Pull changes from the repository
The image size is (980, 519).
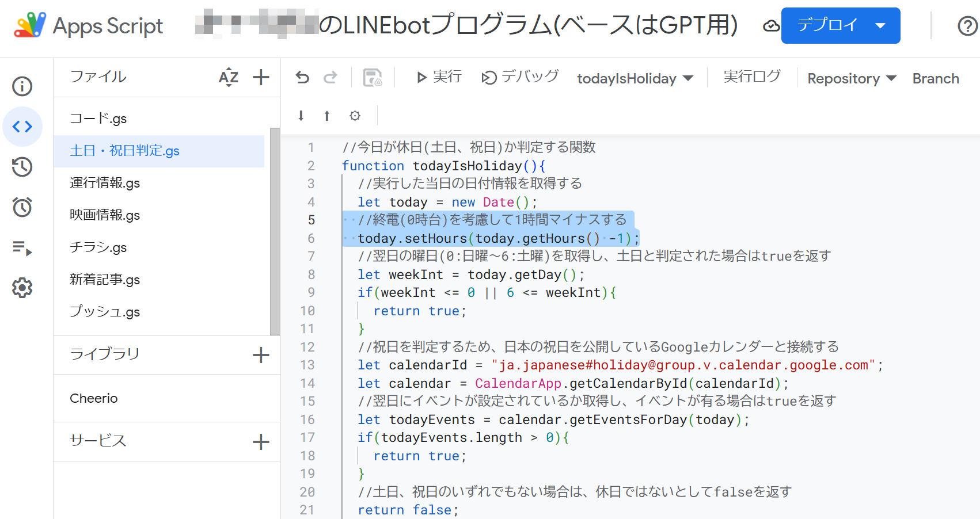[x=301, y=116]
